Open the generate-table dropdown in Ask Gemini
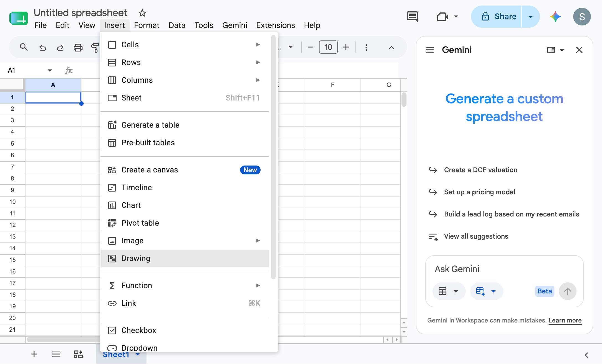Screen dimensions: 602x364 pos(487,291)
